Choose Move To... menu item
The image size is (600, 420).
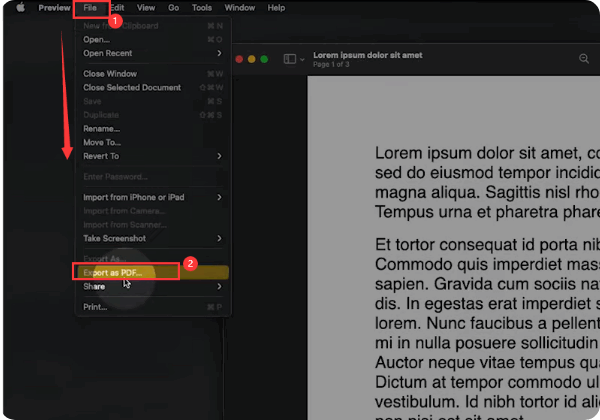click(153, 142)
